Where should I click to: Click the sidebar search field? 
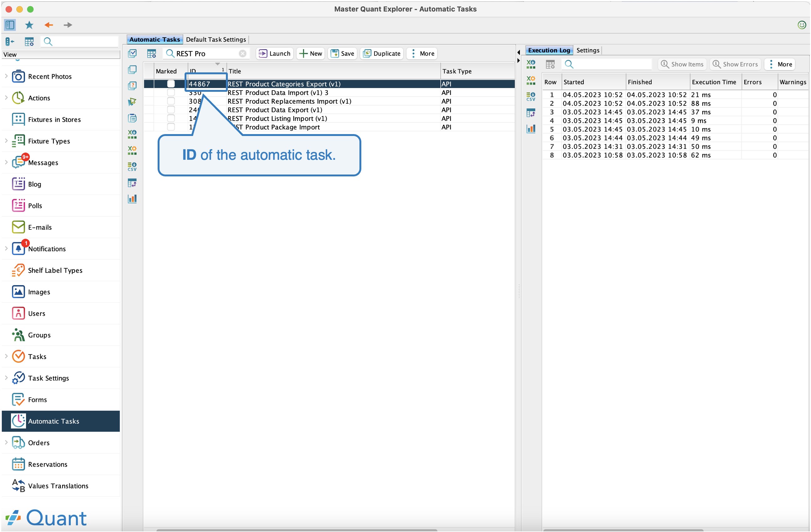tap(79, 42)
